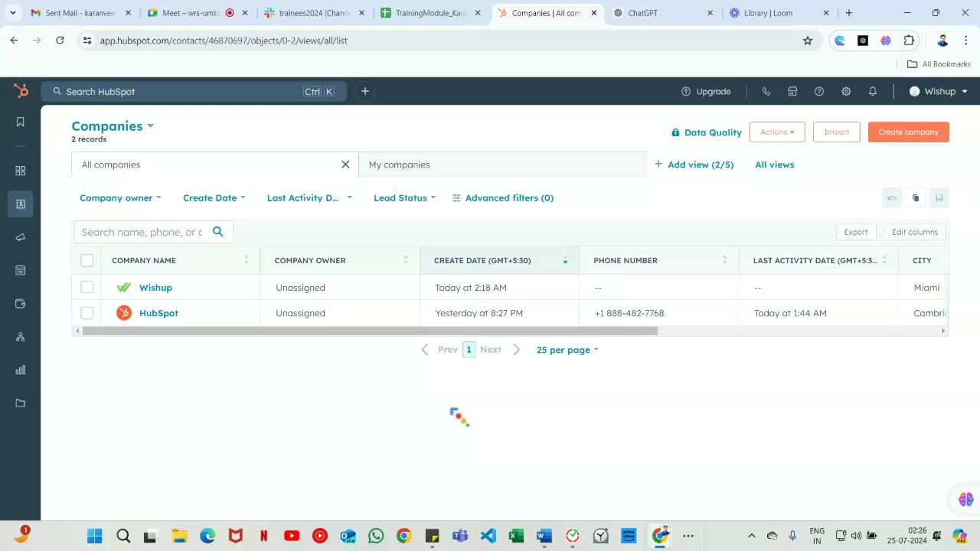This screenshot has height=551, width=980.
Task: Click the save view icon
Action: tap(939, 198)
